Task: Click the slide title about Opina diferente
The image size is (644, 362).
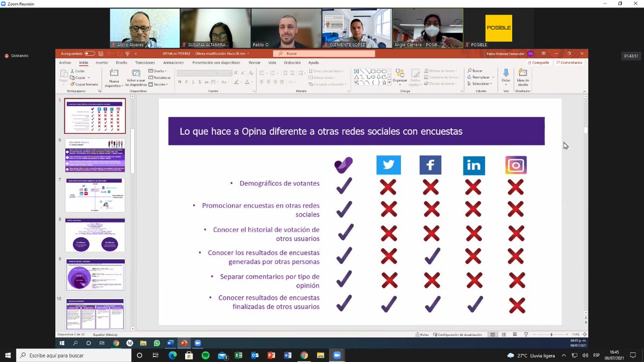Action: pyautogui.click(x=321, y=131)
